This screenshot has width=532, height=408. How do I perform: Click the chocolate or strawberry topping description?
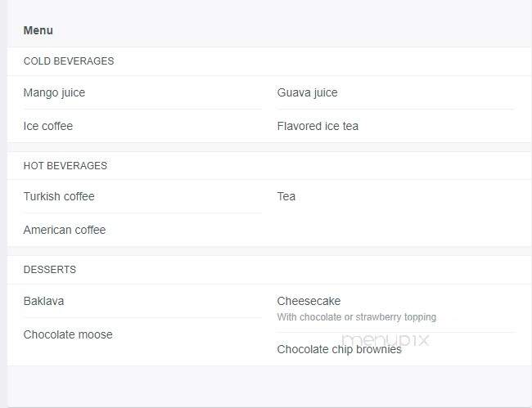click(x=357, y=317)
